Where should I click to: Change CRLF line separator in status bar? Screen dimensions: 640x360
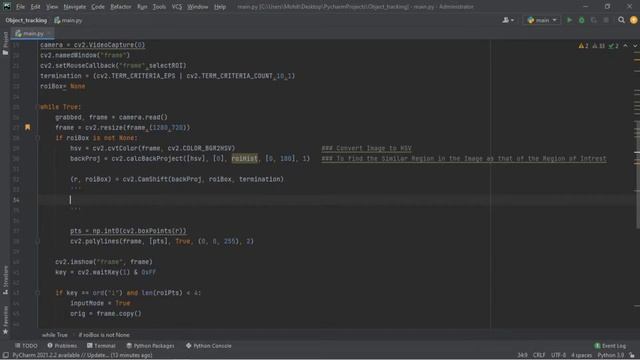pyautogui.click(x=539, y=356)
